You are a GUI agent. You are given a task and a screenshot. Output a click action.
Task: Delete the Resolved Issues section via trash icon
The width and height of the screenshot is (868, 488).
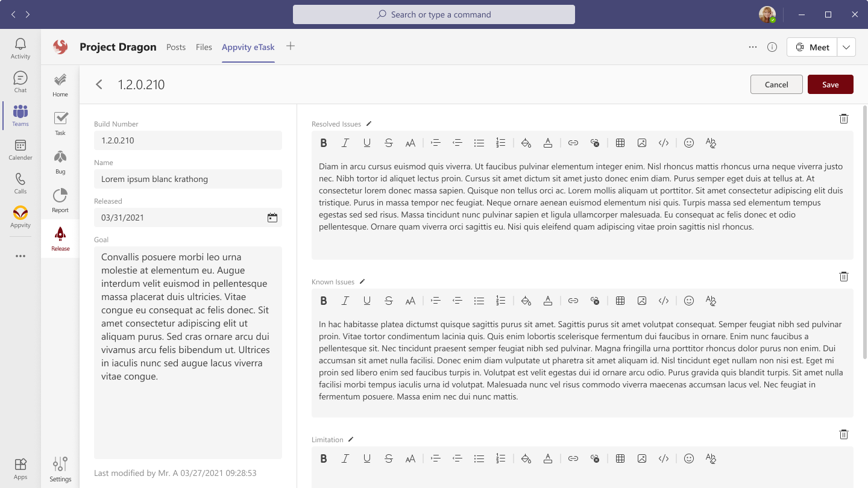pyautogui.click(x=844, y=118)
